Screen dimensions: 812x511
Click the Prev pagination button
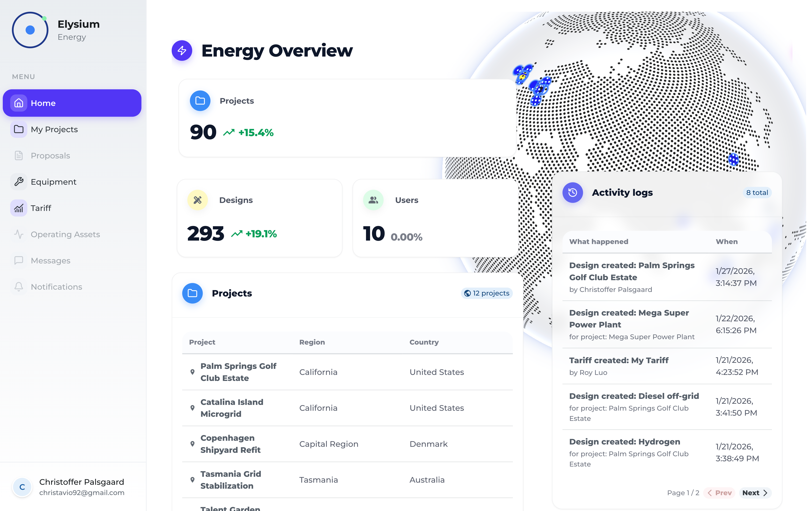tap(719, 492)
